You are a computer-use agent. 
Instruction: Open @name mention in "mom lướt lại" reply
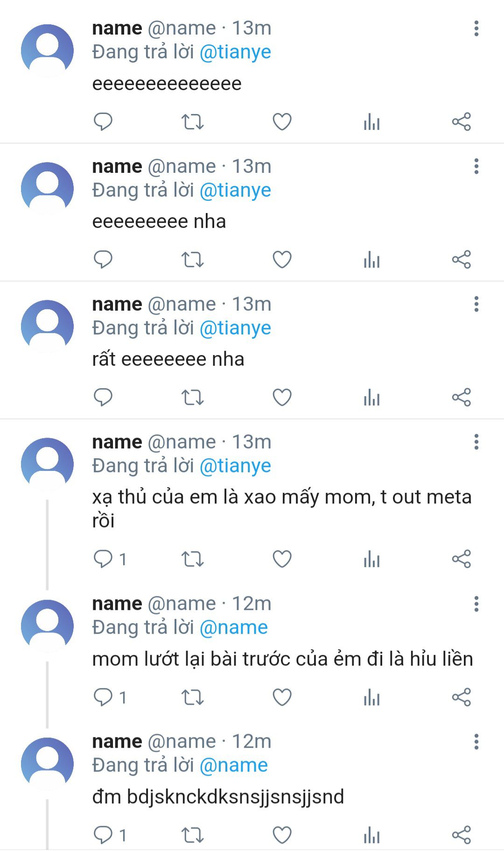tap(233, 627)
